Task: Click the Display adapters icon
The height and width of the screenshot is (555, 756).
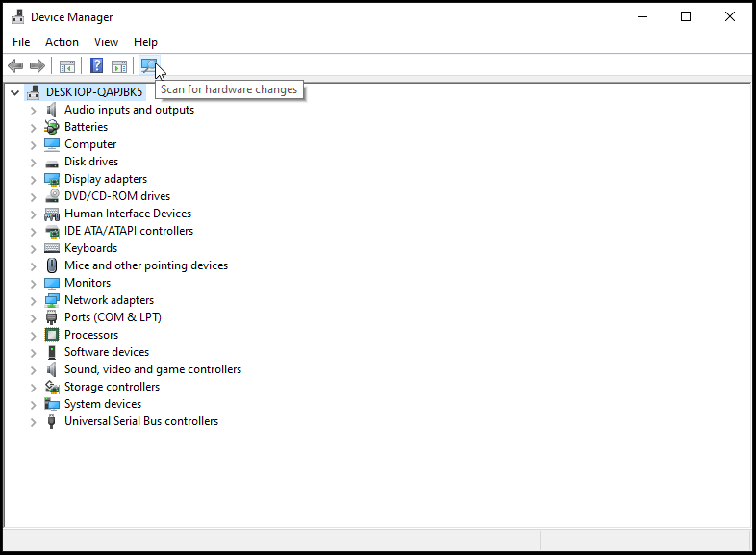Action: 52,179
